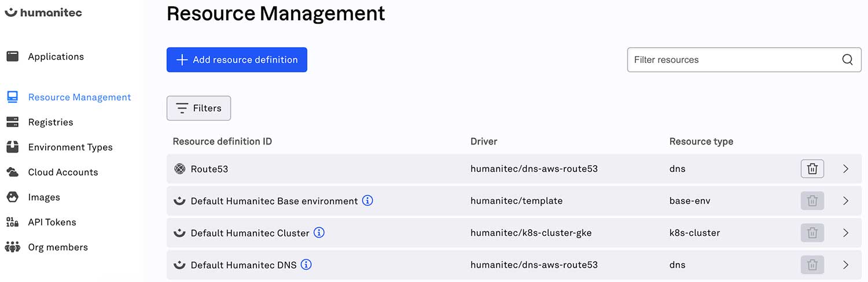Click the k8s-cluster resource type cell
The width and height of the screenshot is (868, 282).
(x=695, y=233)
